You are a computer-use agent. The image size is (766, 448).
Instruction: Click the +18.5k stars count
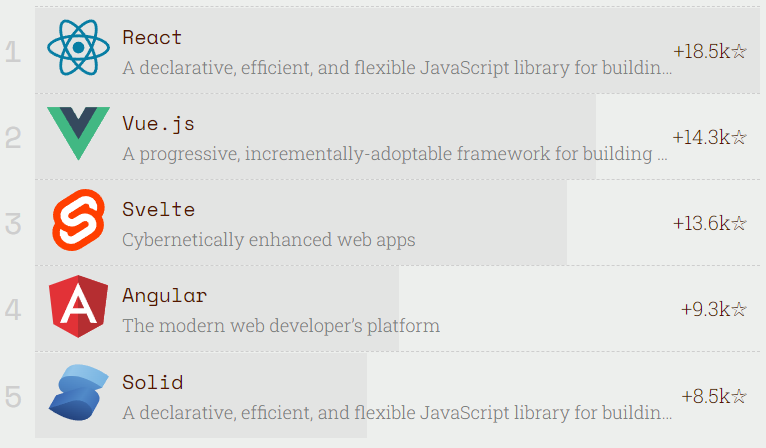(710, 51)
